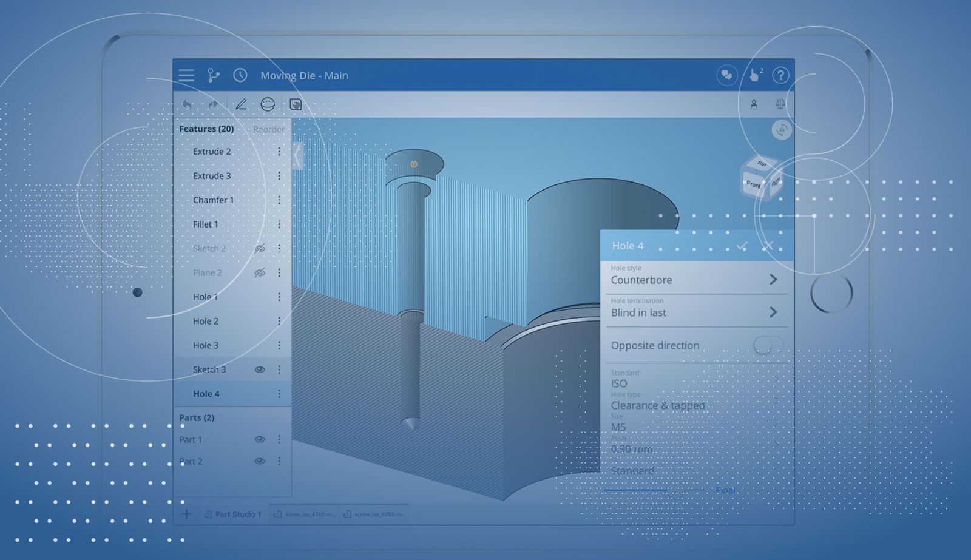The image size is (971, 560).
Task: Open the comments chat icon
Action: (726, 75)
